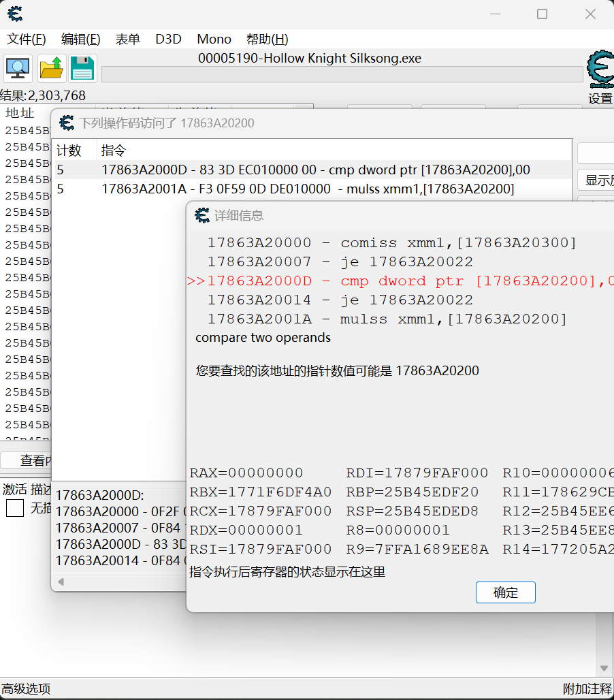Open the 表单 menu
The height and width of the screenshot is (700, 614).
pyautogui.click(x=127, y=39)
